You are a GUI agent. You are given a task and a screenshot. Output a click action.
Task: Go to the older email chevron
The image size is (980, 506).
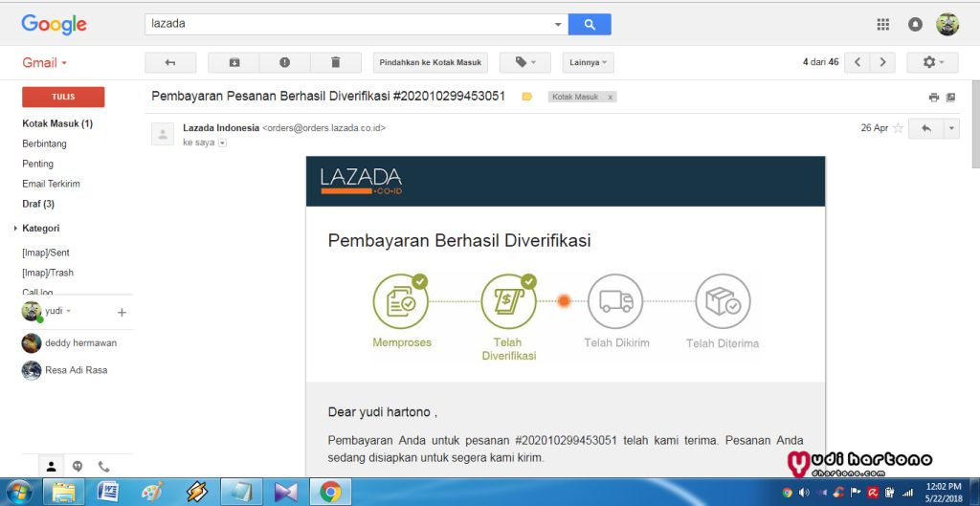point(882,62)
